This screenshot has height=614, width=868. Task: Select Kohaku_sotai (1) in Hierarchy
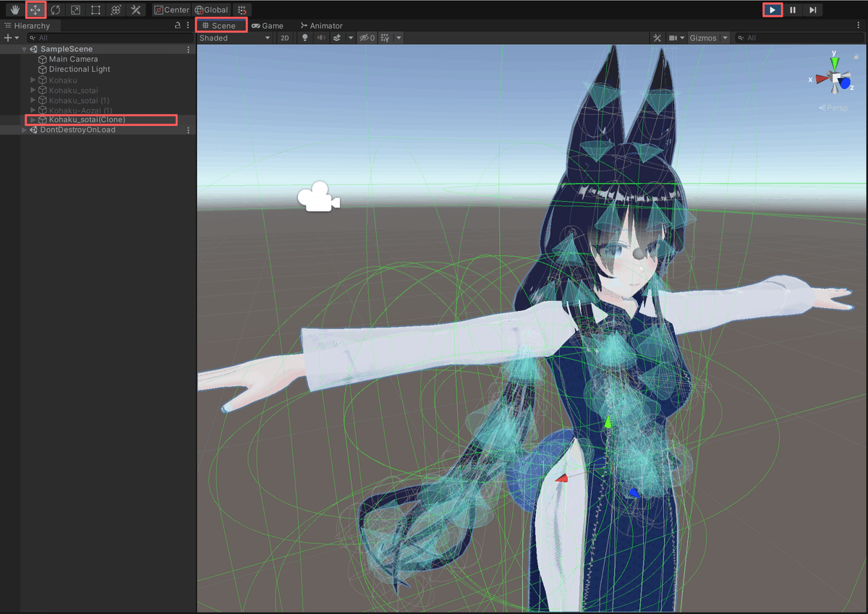point(79,100)
